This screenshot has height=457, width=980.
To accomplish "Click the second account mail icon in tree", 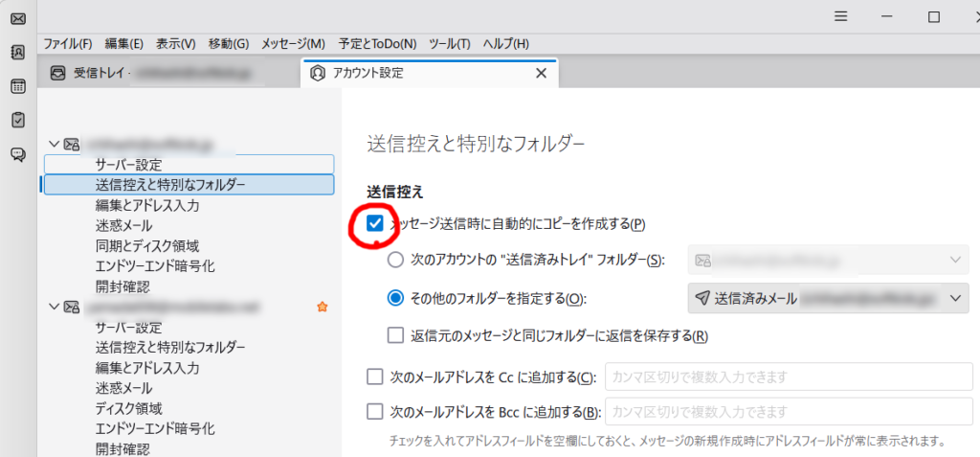I will point(71,307).
